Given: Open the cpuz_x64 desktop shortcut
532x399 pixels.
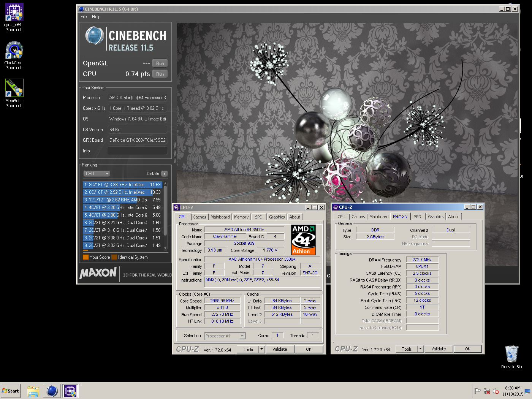Looking at the screenshot, I should tap(14, 17).
